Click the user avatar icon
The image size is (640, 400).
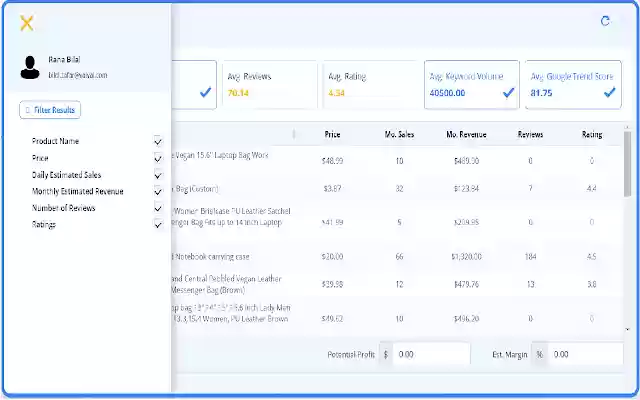tap(30, 67)
